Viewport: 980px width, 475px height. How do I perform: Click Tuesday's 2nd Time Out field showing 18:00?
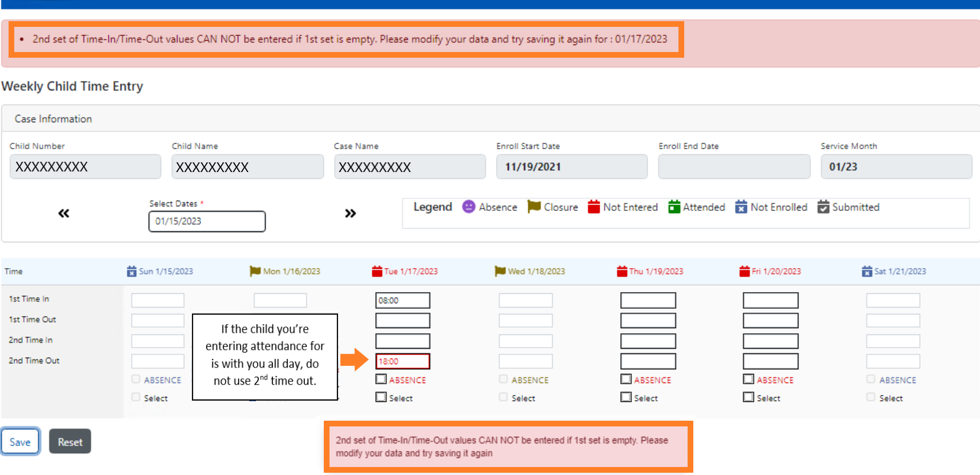pos(403,361)
